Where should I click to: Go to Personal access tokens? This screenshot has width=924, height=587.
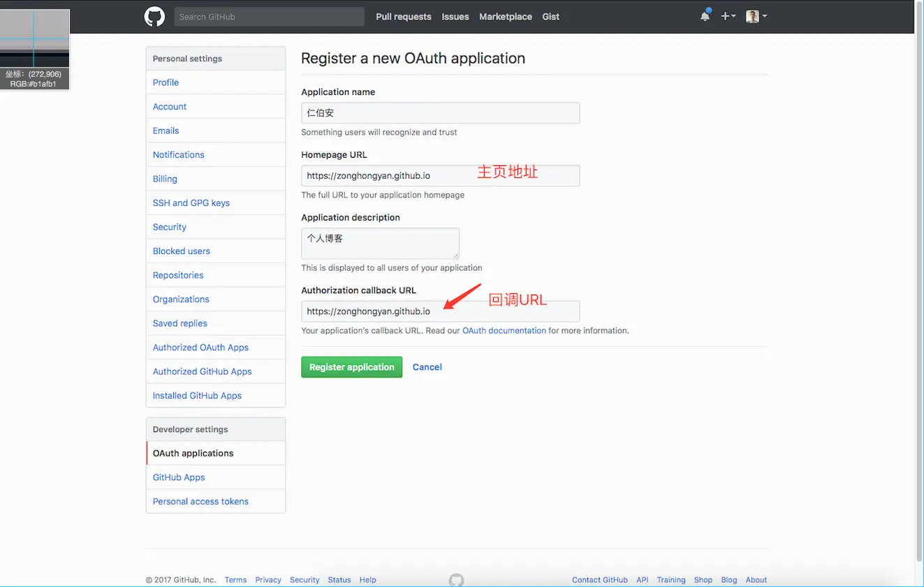pyautogui.click(x=215, y=501)
